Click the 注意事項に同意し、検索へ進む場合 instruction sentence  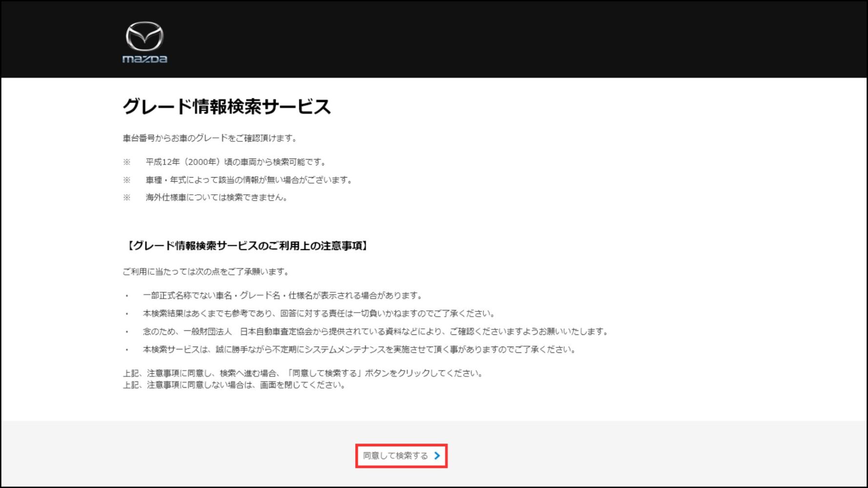click(304, 373)
